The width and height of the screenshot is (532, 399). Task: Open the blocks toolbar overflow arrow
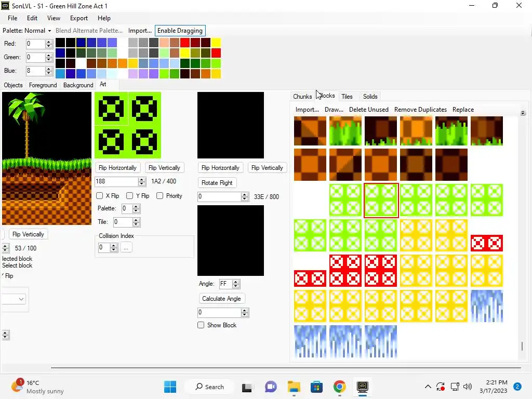(523, 113)
